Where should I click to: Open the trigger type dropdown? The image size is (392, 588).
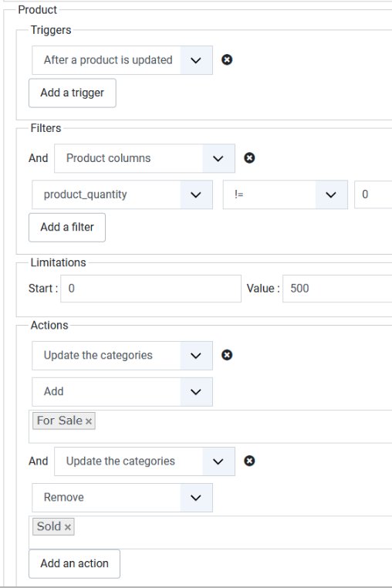tap(122, 60)
